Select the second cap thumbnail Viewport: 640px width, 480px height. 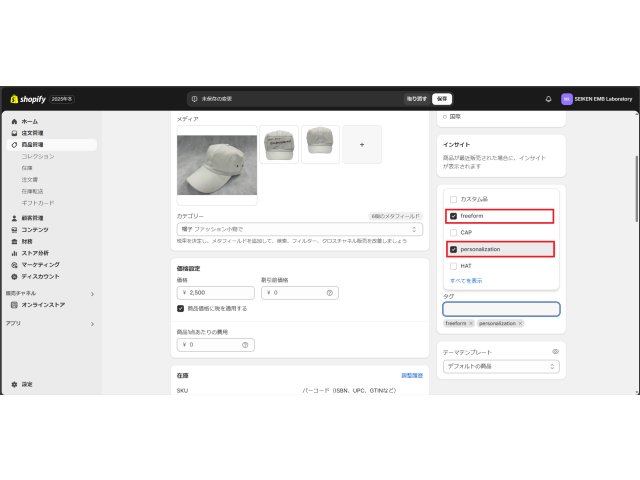click(x=279, y=144)
